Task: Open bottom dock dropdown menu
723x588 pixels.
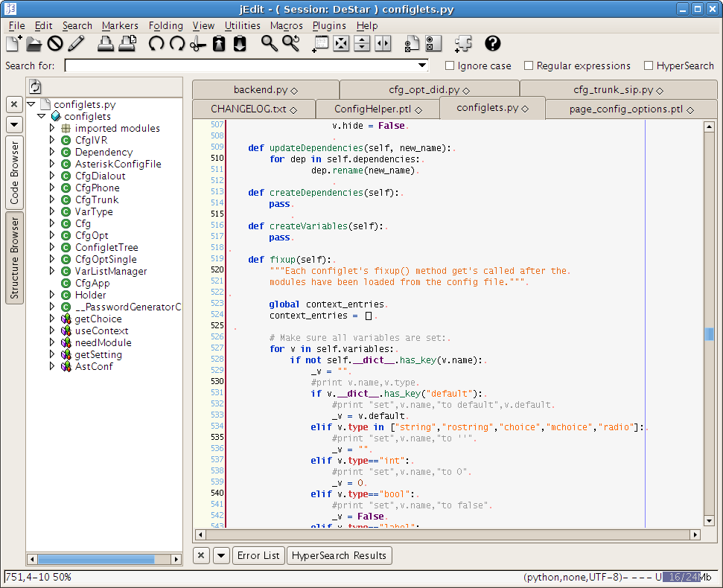Action: point(221,555)
